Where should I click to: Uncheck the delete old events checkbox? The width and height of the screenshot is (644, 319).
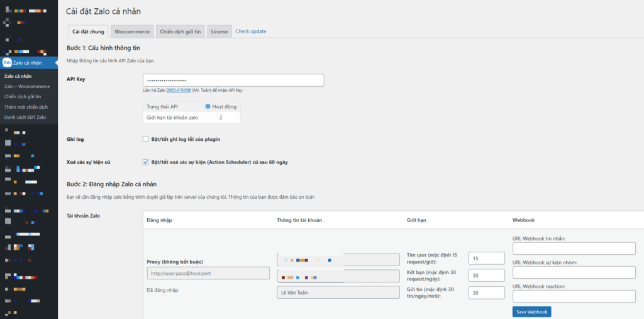(146, 162)
